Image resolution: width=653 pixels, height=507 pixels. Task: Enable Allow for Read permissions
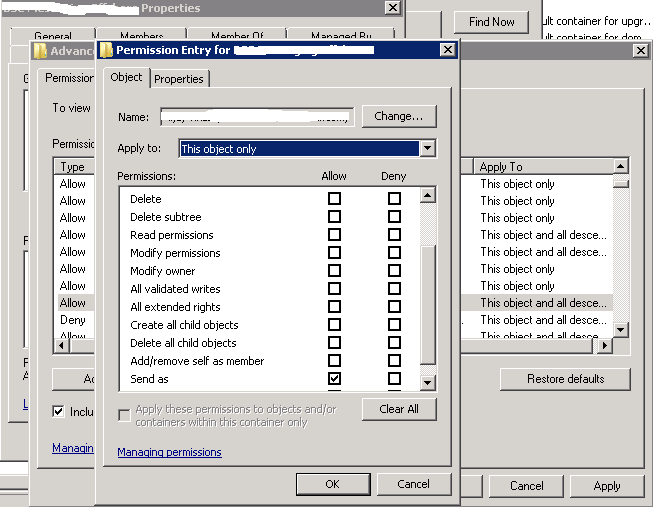click(x=334, y=235)
